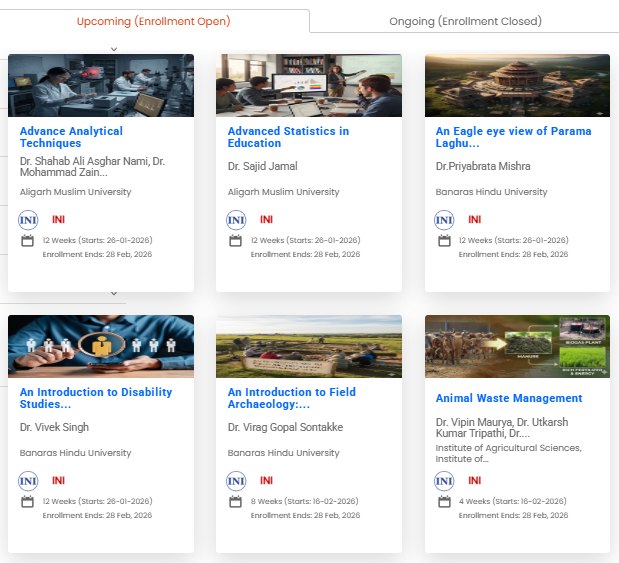Expand the lower sidebar chevron arrow
The width and height of the screenshot is (619, 563).
click(113, 293)
